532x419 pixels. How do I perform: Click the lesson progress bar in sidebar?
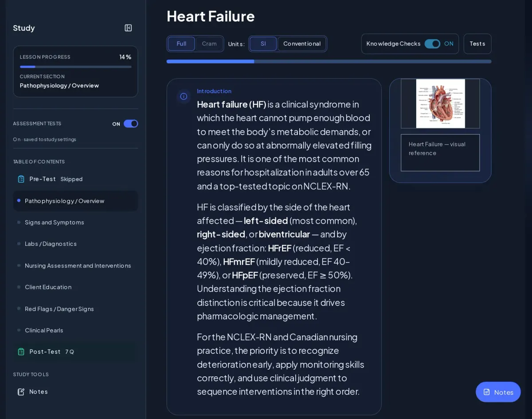[x=76, y=67]
